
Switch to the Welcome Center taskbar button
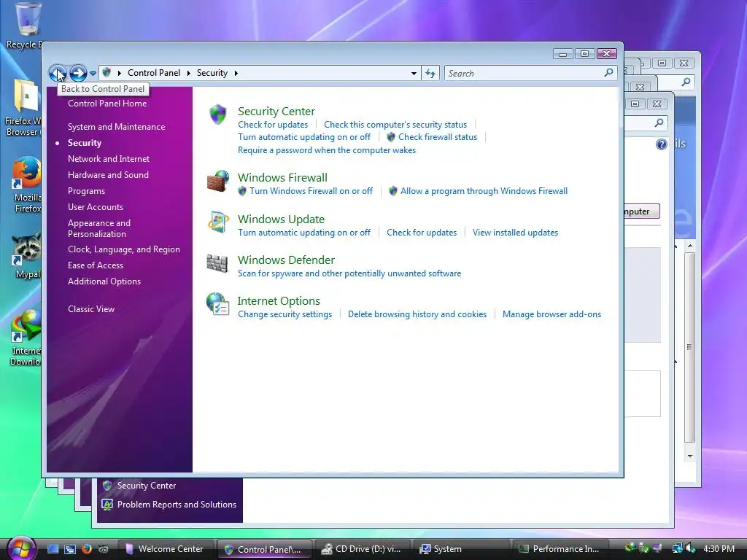164,549
